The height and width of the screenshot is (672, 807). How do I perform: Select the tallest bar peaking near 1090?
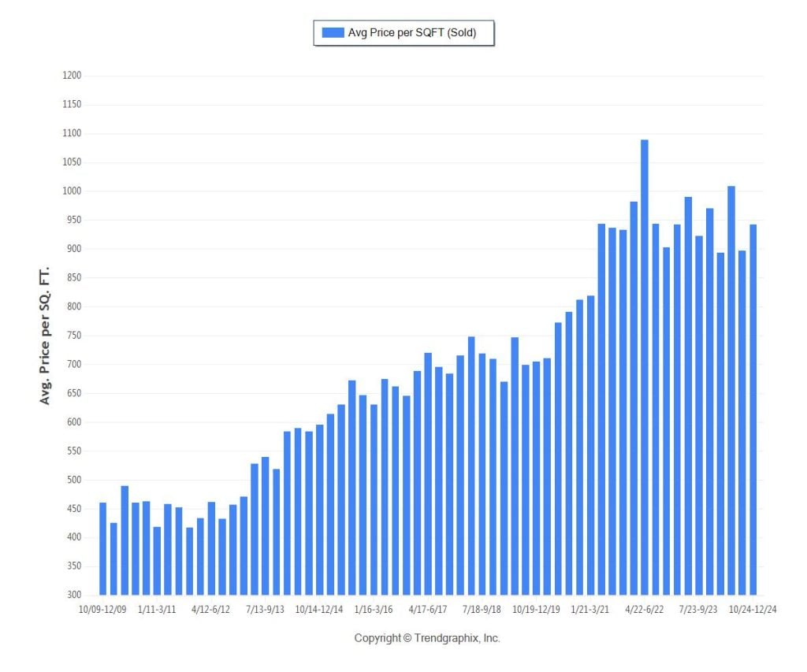pyautogui.click(x=645, y=366)
